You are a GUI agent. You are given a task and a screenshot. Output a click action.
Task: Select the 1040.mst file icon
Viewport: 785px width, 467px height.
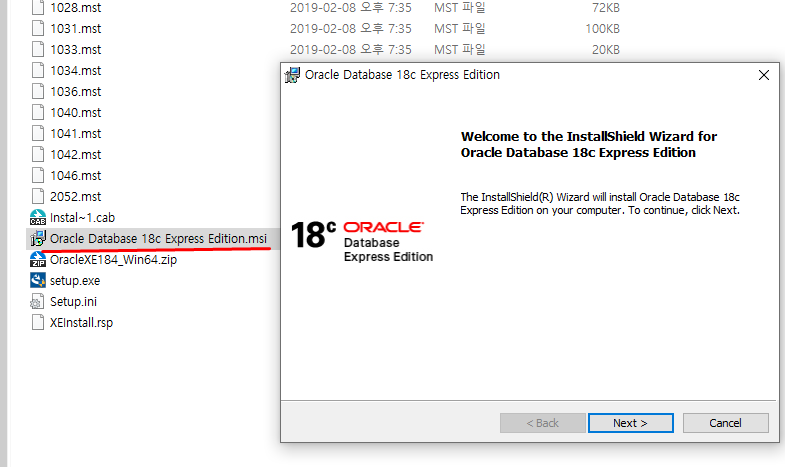[x=38, y=113]
